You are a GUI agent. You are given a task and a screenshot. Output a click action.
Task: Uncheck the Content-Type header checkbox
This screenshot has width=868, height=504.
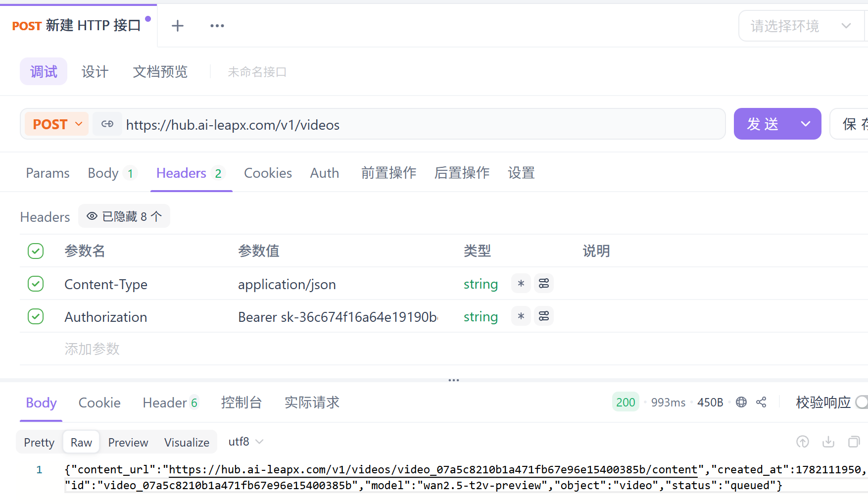coord(36,284)
